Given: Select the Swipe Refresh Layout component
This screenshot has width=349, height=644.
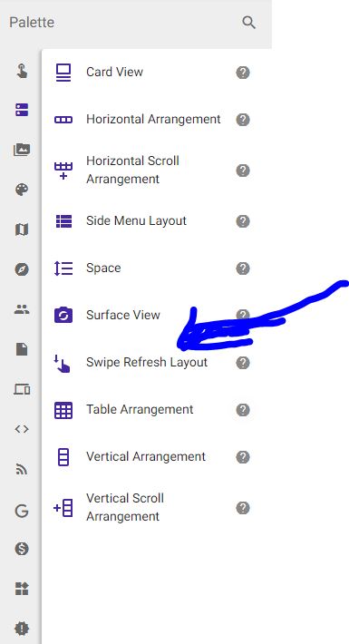Looking at the screenshot, I should click(x=152, y=363).
